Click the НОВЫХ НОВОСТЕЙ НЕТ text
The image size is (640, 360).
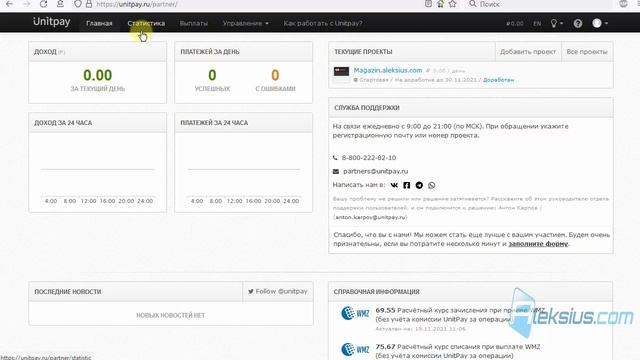tap(171, 315)
